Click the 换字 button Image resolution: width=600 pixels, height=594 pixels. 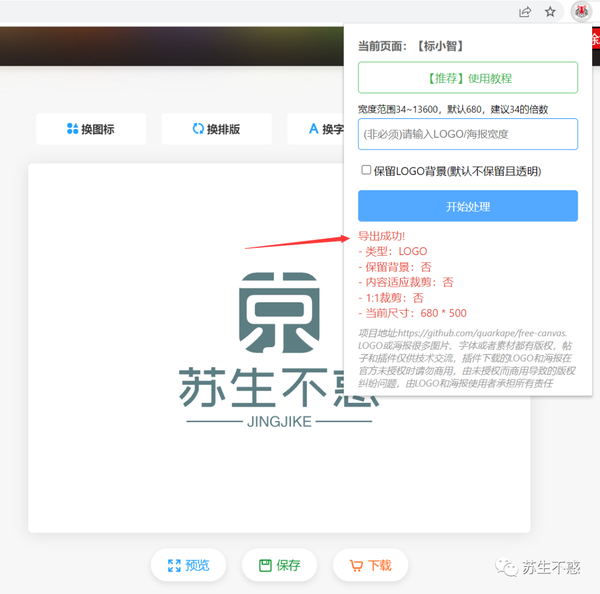coord(316,129)
